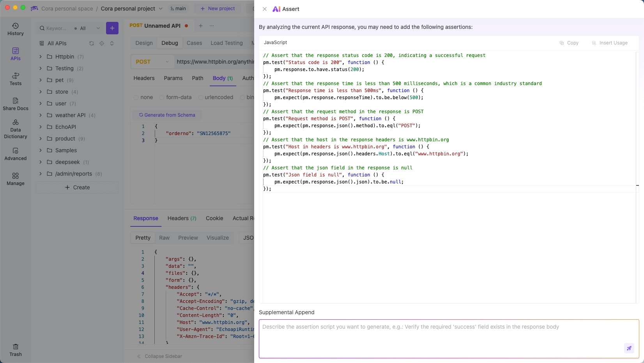This screenshot has height=363, width=644.
Task: Click the Create button in the API tree
Action: [77, 187]
